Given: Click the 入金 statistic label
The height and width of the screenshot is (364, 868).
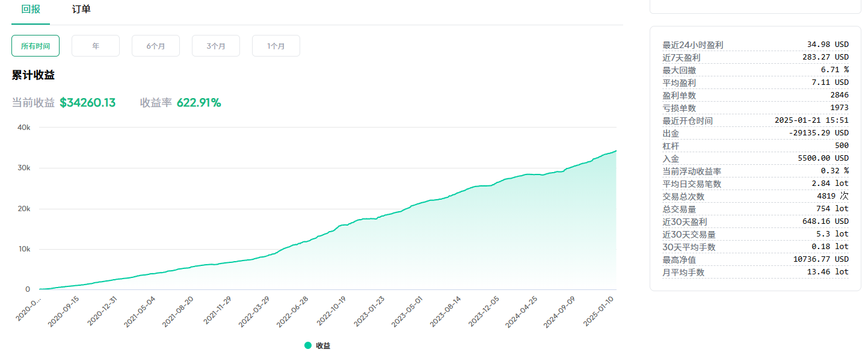Looking at the screenshot, I should 673,158.
